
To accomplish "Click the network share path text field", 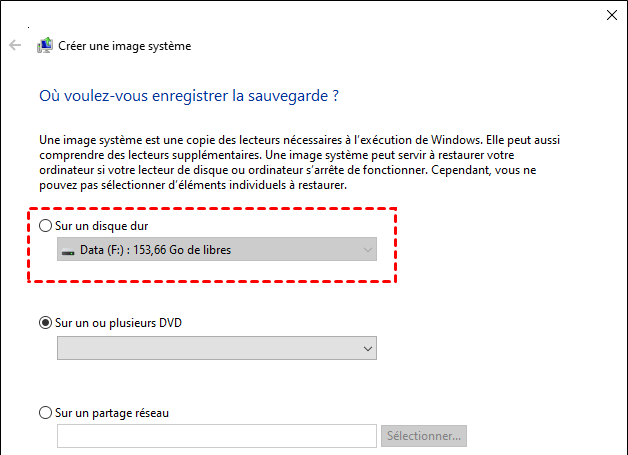I will (x=217, y=436).
